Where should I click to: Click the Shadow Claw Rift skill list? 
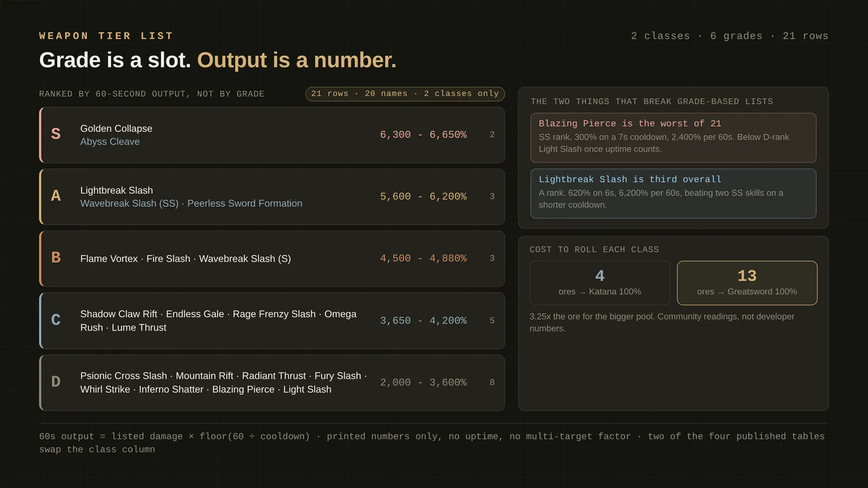[x=218, y=320]
